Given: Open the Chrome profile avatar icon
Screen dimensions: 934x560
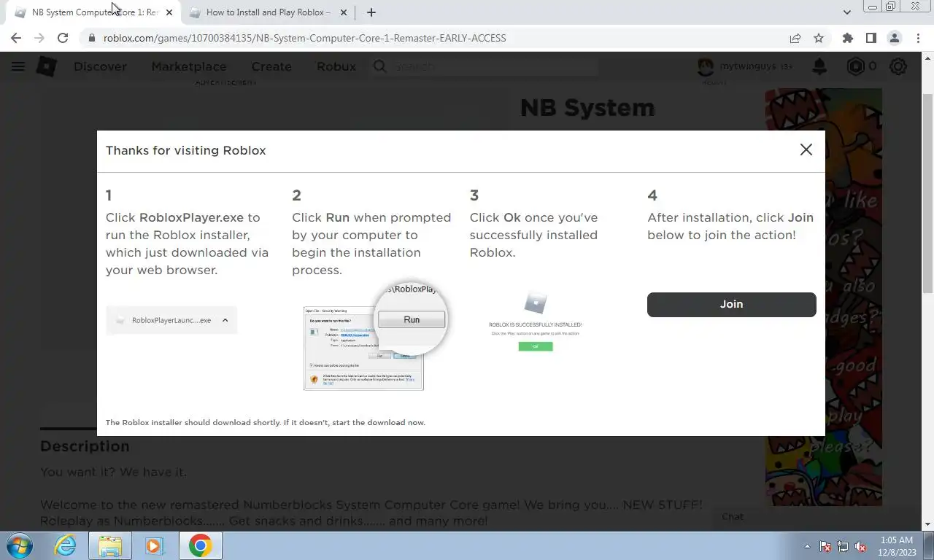Looking at the screenshot, I should pyautogui.click(x=894, y=38).
